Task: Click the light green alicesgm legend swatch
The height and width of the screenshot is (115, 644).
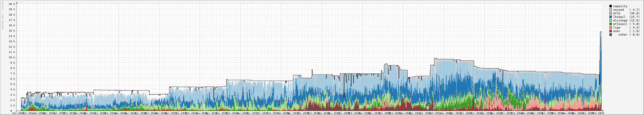Action: coord(610,20)
